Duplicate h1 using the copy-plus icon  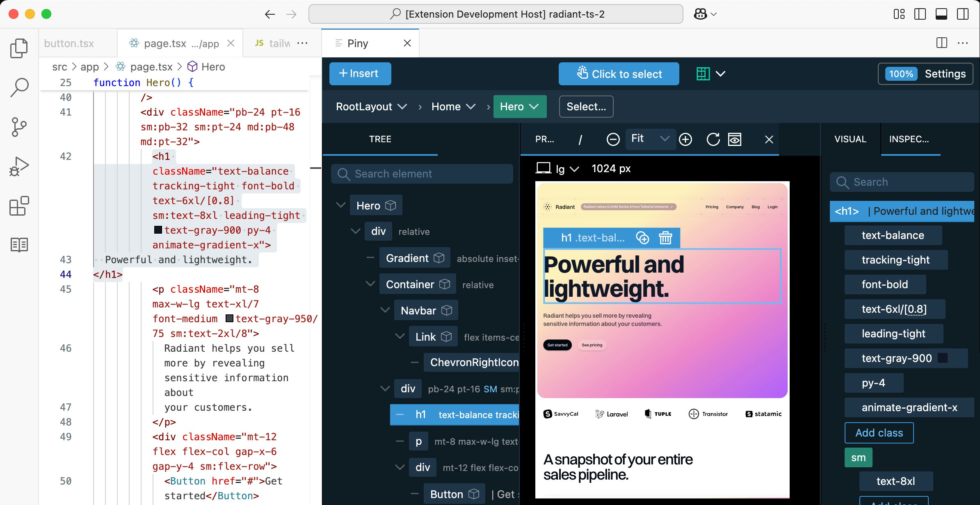coord(642,238)
